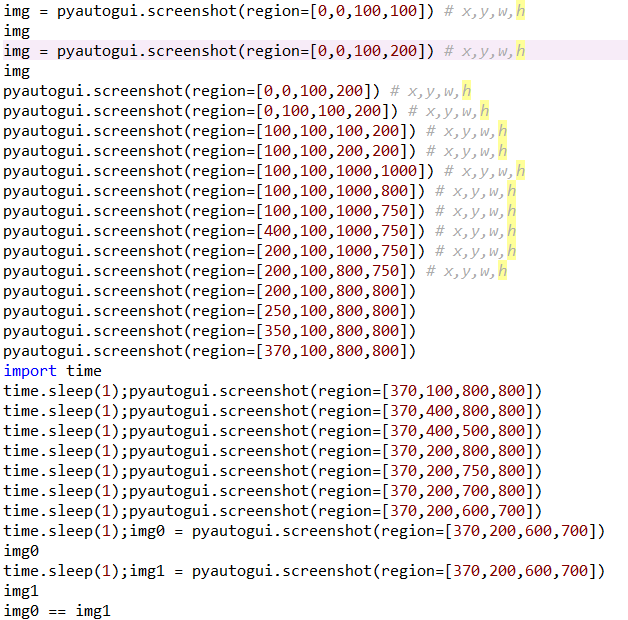Click the line with region=[400,100,1000,750]

260,231
